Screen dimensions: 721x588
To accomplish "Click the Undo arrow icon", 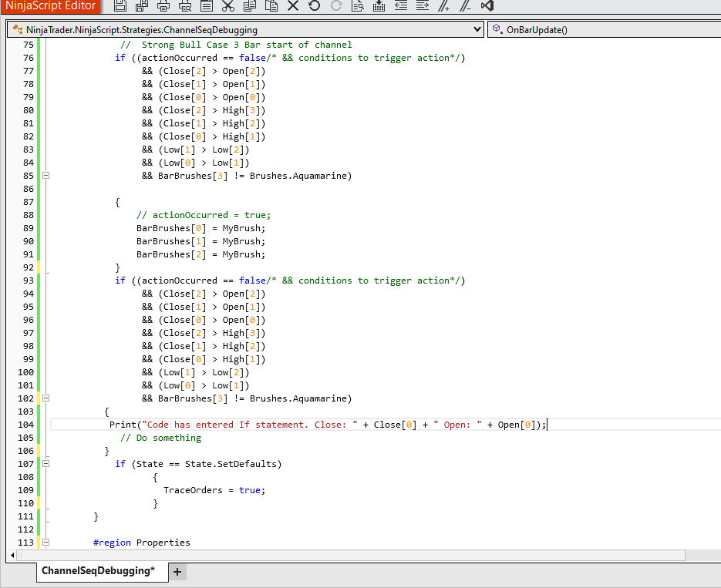I will pyautogui.click(x=314, y=6).
